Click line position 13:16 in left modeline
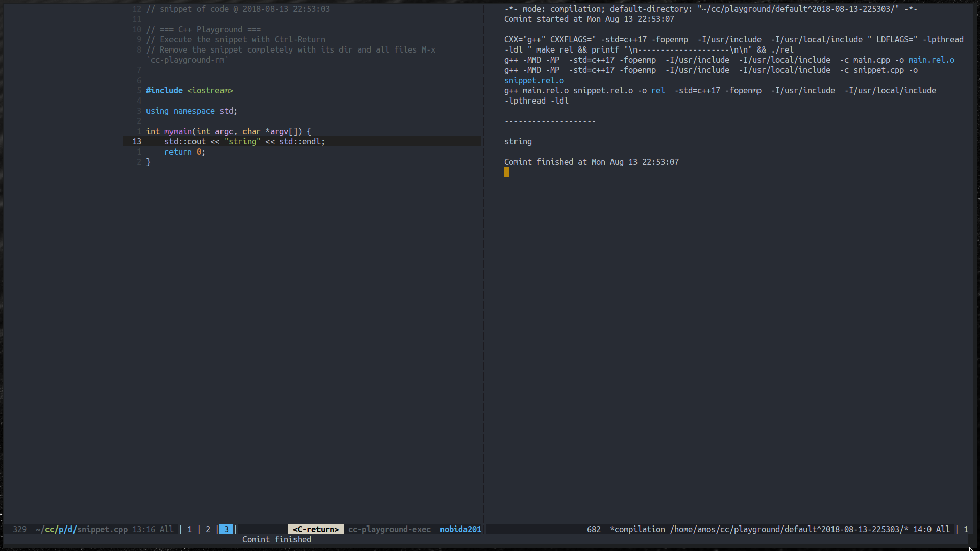 143,529
